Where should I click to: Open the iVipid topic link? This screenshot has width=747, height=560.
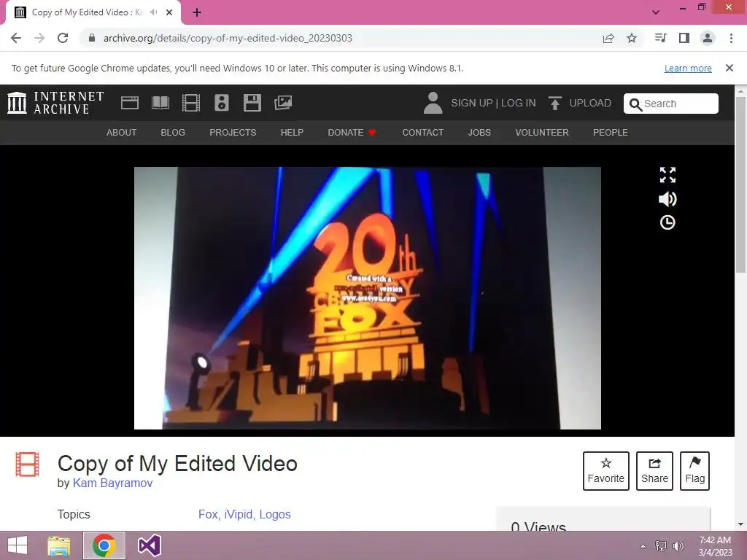click(x=239, y=514)
